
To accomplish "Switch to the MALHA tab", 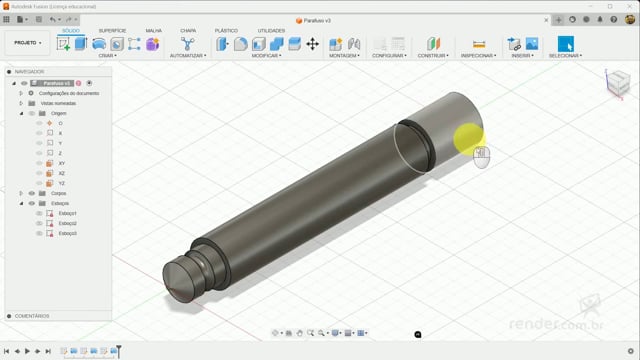I will pos(153,31).
